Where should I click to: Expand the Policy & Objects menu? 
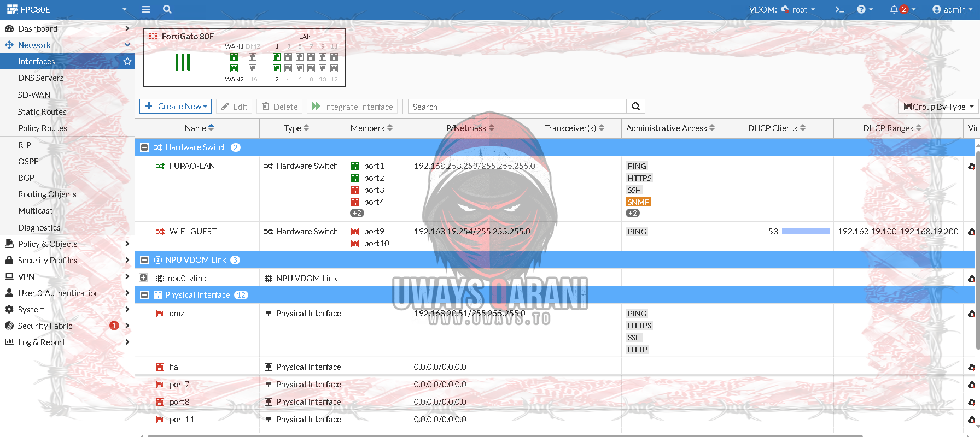[x=67, y=244]
